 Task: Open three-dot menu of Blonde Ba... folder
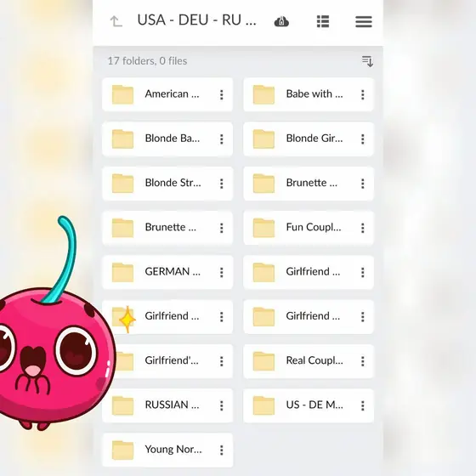[222, 139]
